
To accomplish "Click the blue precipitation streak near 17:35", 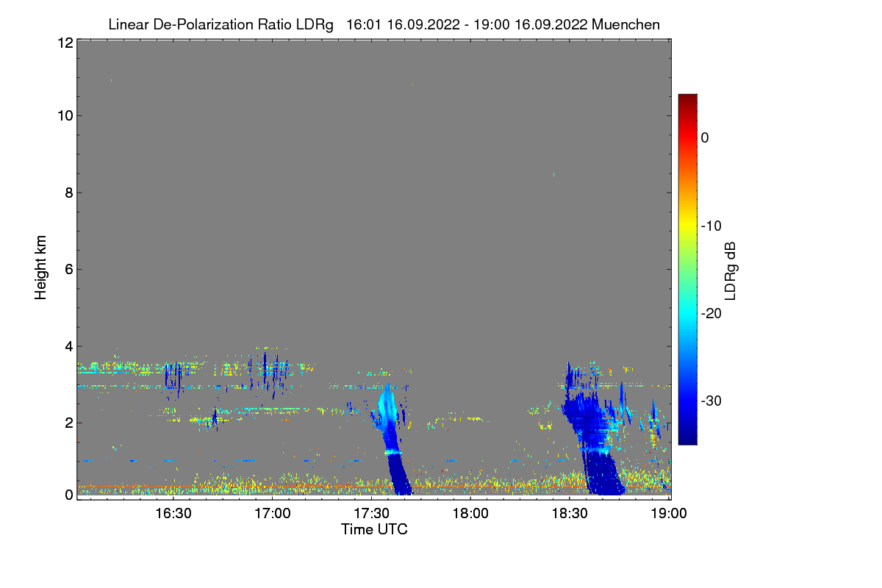I will pyautogui.click(x=392, y=441).
